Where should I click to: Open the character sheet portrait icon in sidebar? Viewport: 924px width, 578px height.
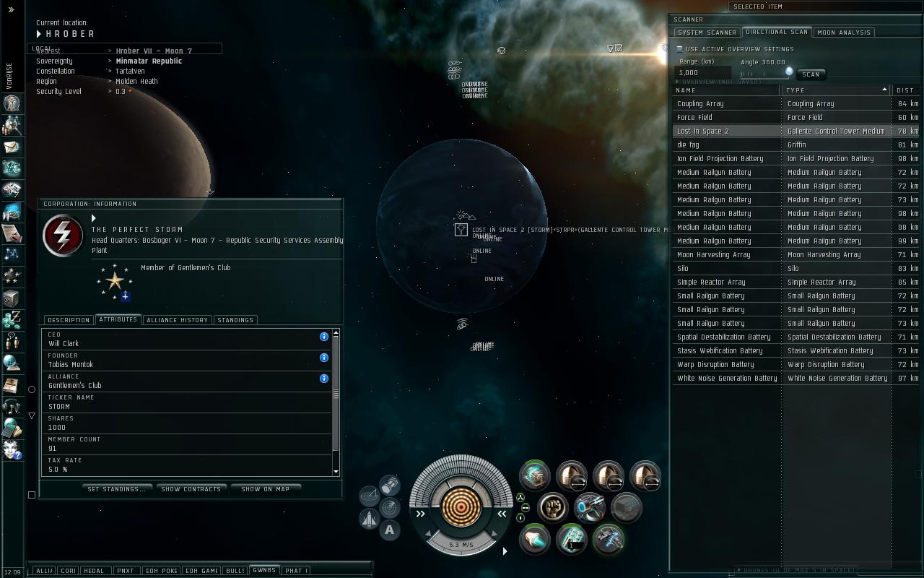tap(12, 103)
